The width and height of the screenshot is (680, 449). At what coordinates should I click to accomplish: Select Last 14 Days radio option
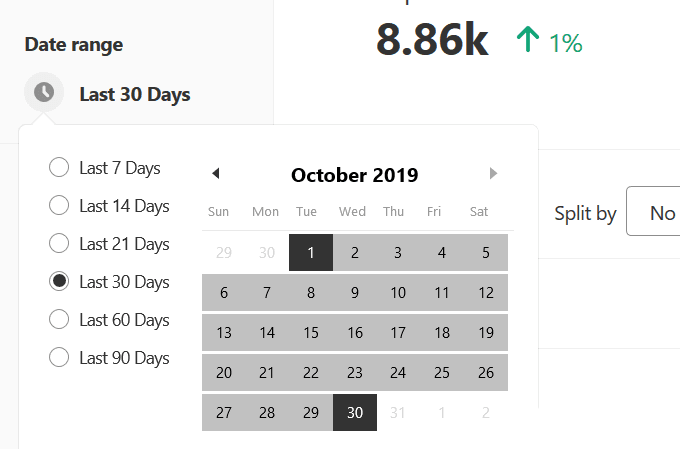[x=59, y=206]
